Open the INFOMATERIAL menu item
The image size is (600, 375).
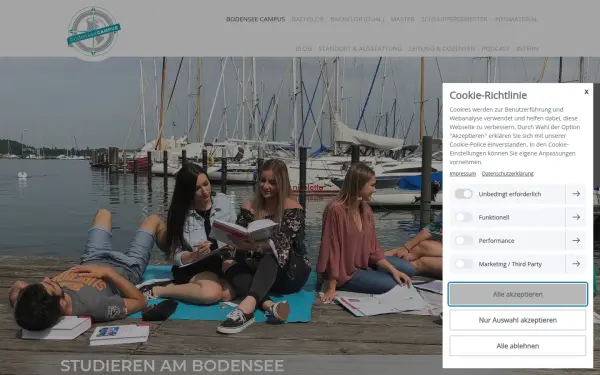click(x=515, y=19)
